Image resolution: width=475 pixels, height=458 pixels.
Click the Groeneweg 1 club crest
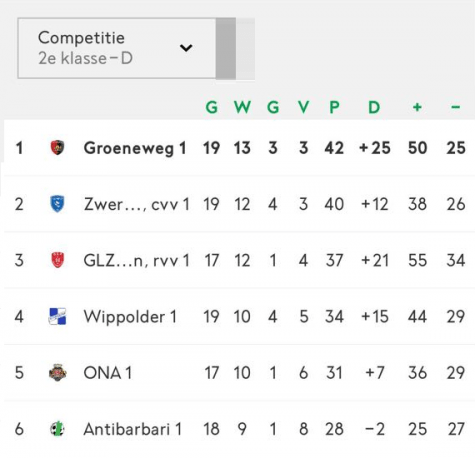click(x=57, y=148)
